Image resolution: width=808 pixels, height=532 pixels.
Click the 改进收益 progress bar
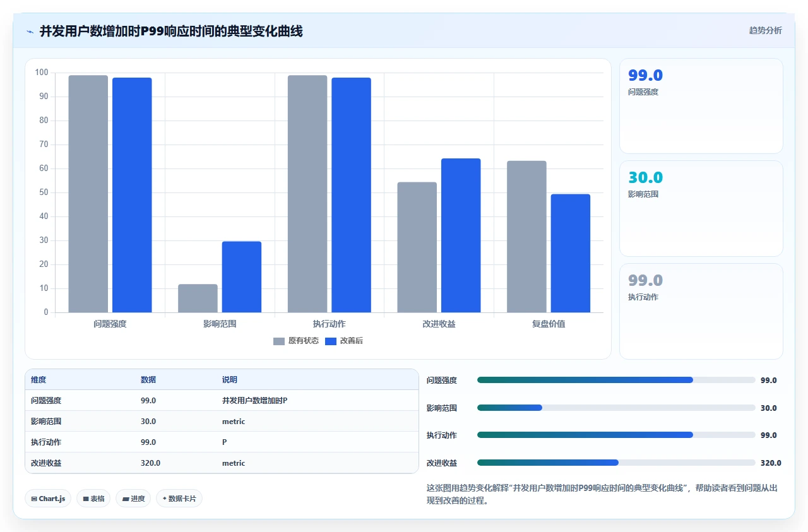point(616,463)
